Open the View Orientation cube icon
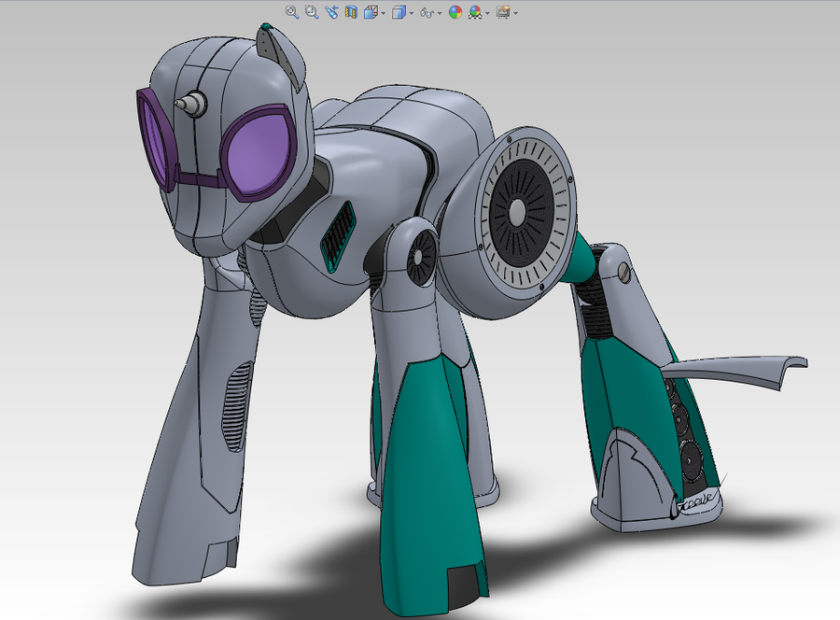840x620 pixels. point(371,12)
